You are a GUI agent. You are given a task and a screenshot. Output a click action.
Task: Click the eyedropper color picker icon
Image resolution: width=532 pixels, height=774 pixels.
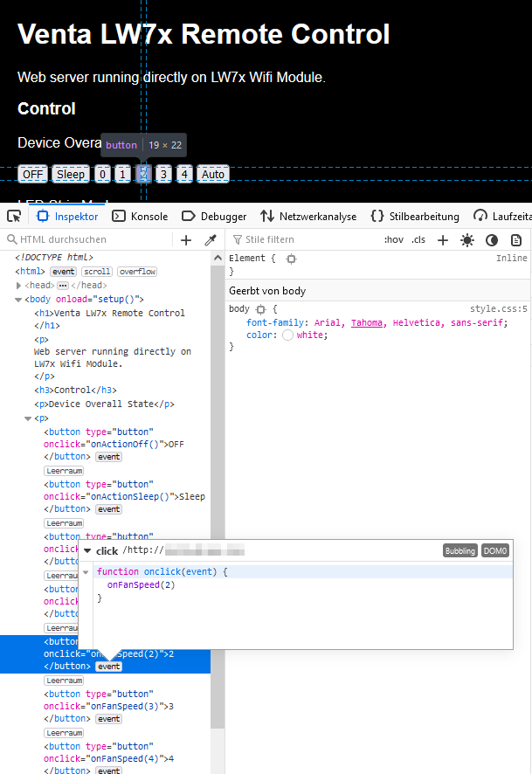[x=211, y=240]
